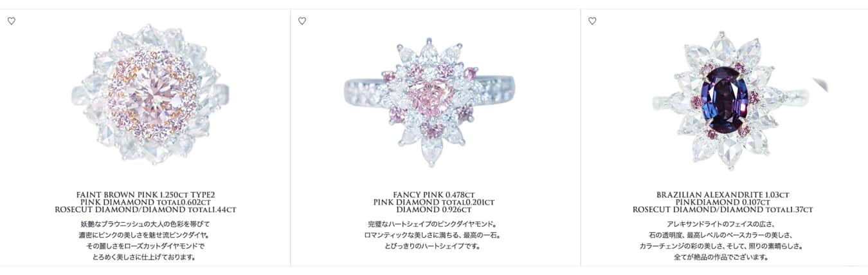Add the Brazilian Alexandrite ring to wishlist

click(592, 21)
